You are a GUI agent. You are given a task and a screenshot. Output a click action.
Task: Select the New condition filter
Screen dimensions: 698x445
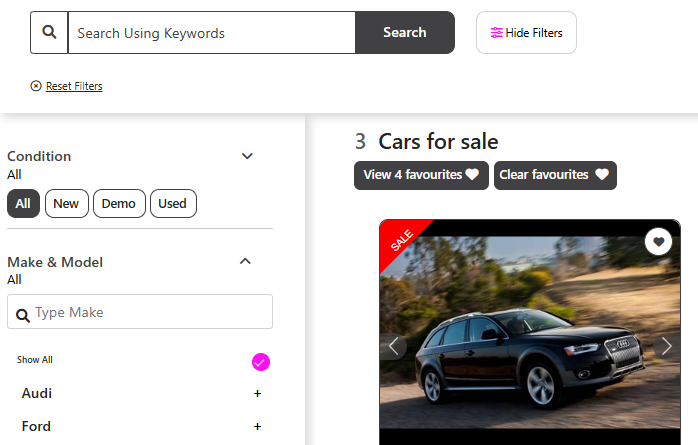[66, 204]
